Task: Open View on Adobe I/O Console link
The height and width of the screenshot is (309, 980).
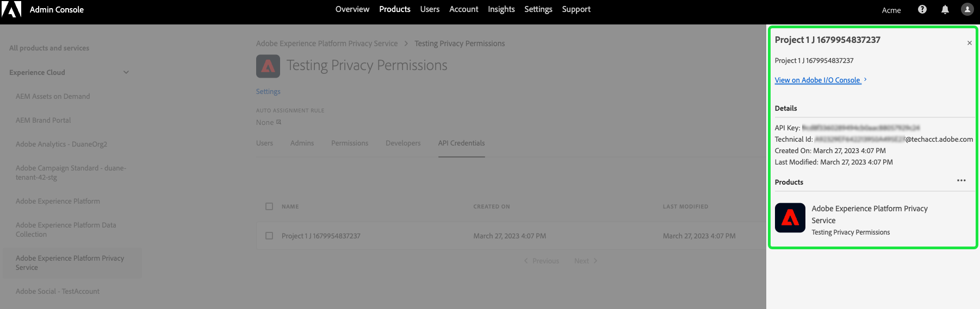Action: tap(817, 80)
